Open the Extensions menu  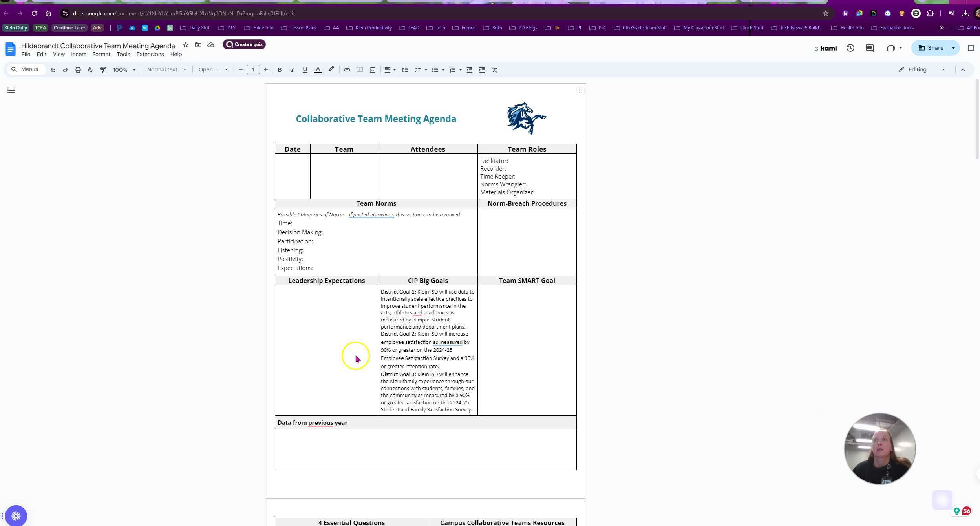click(150, 55)
